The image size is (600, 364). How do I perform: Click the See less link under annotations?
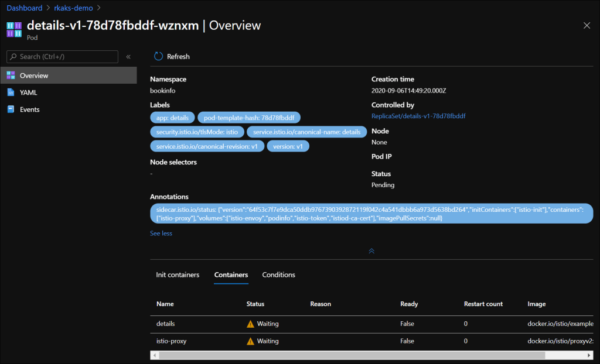(x=161, y=233)
